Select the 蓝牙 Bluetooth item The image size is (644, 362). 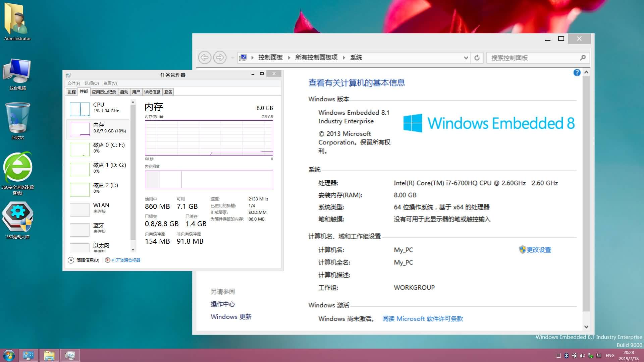pos(98,230)
